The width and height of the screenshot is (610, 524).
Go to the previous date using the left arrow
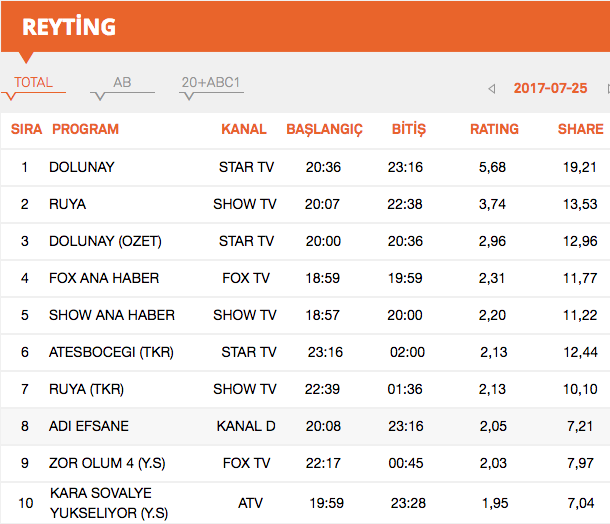click(491, 88)
